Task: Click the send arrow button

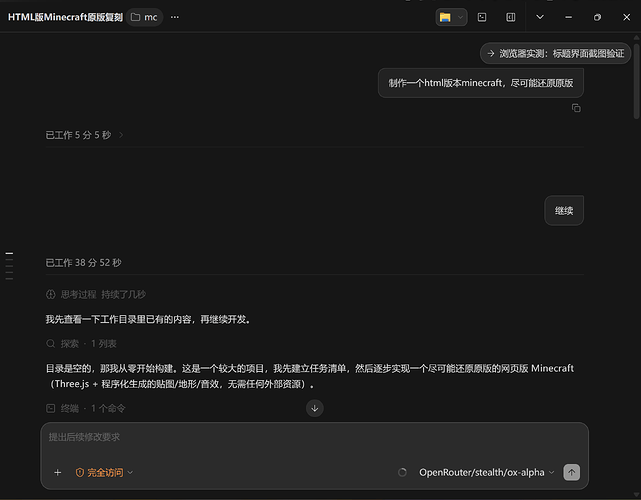Action: [x=572, y=473]
